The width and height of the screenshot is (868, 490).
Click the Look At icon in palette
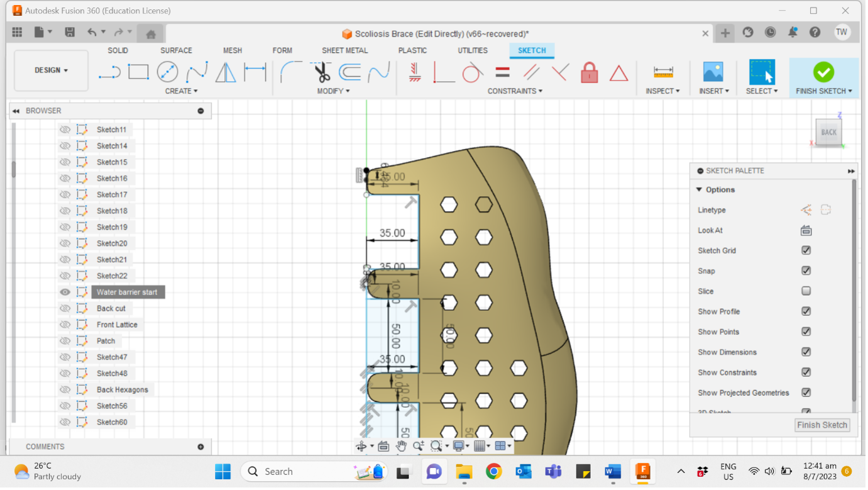[806, 230]
